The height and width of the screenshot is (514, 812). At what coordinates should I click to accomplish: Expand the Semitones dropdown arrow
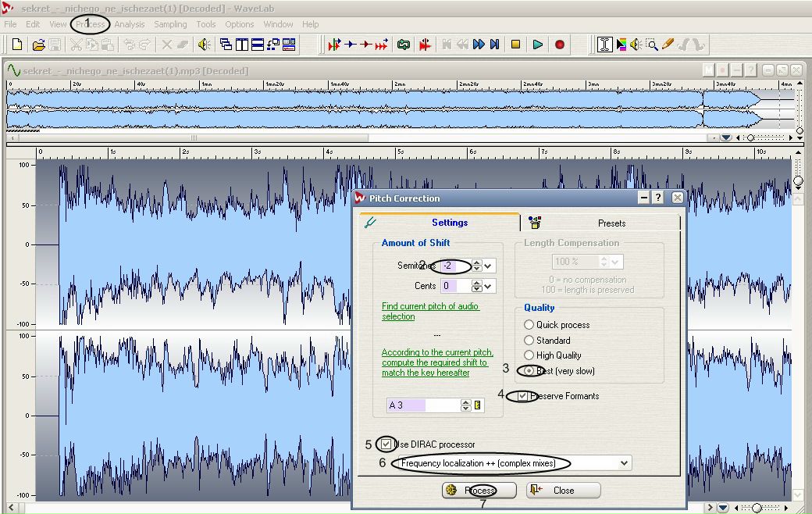pyautogui.click(x=488, y=266)
